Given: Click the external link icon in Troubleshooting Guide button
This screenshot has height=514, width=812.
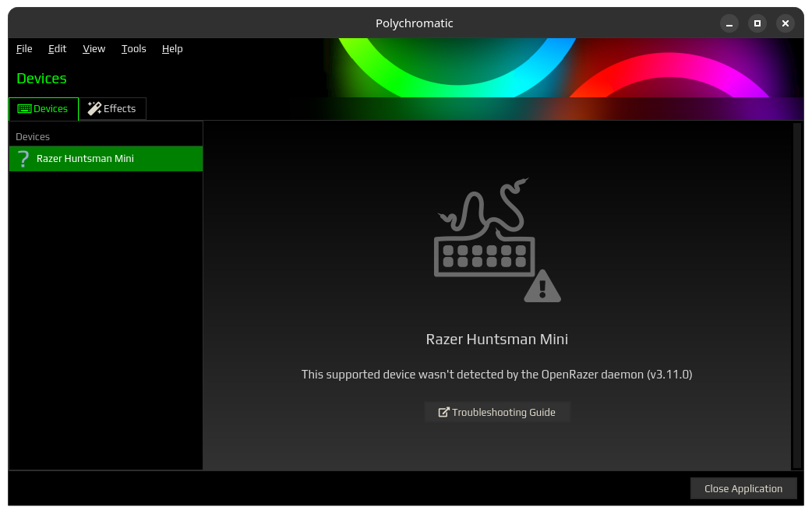Looking at the screenshot, I should (444, 411).
